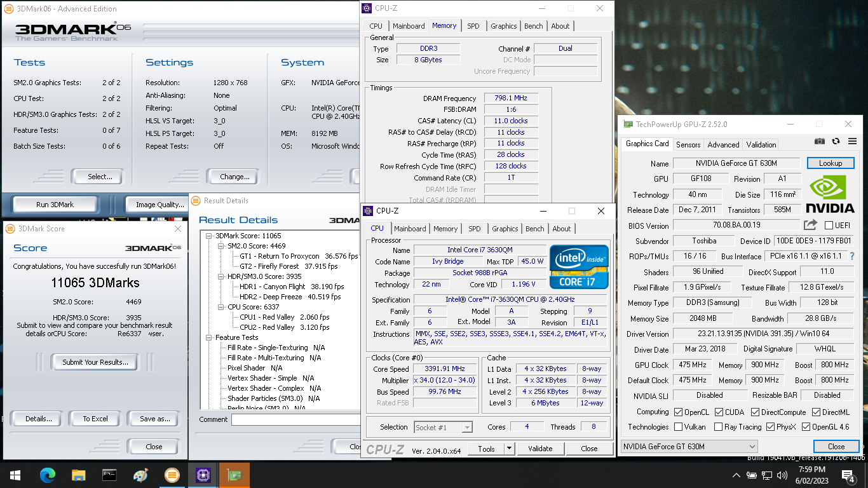Click the volume icon in the tray
The height and width of the screenshot is (488, 868).
tap(781, 475)
